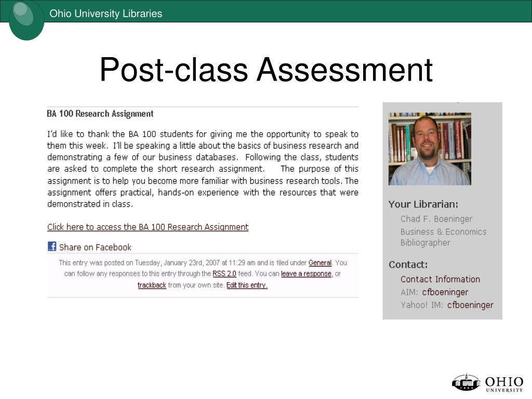
Task: Click the Post-class Assessment slide title
Action: pyautogui.click(x=266, y=69)
